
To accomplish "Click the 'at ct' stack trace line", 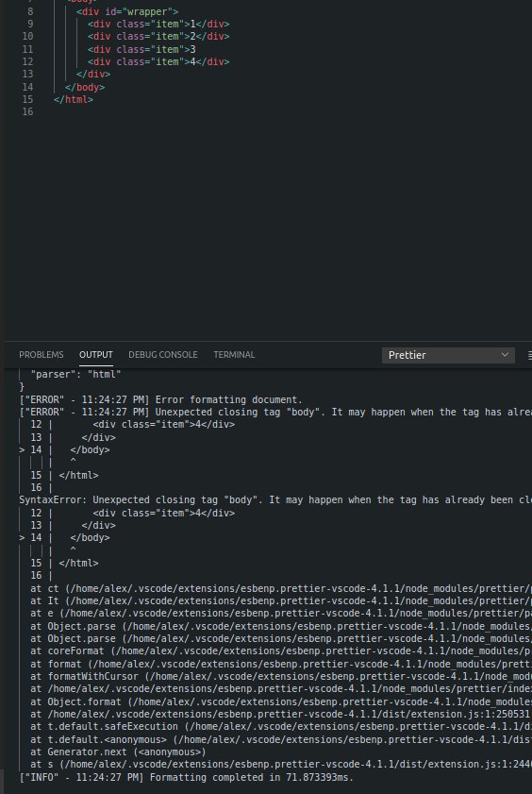I will 281,588.
